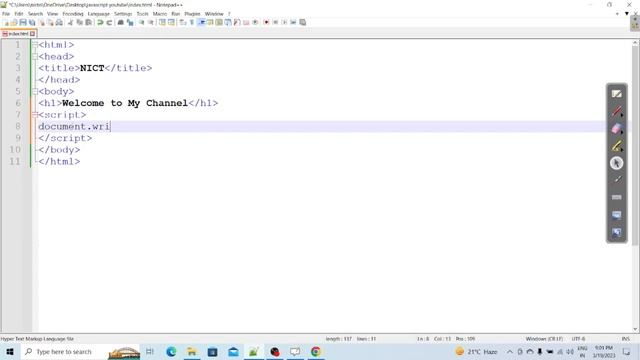Collapse the <html> fold marker
This screenshot has height=360, width=640.
tap(35, 44)
